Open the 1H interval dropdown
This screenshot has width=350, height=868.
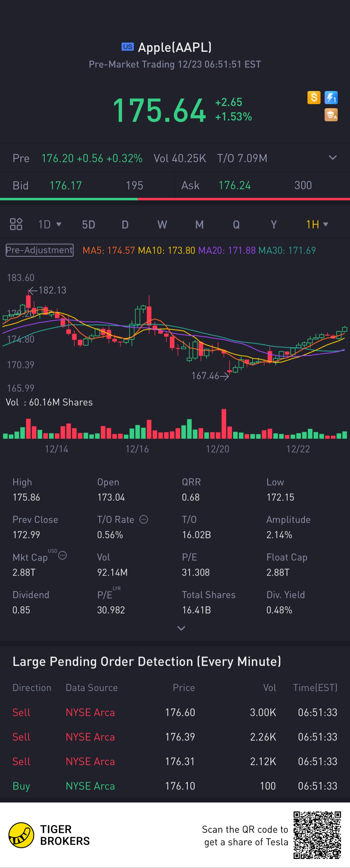click(317, 225)
